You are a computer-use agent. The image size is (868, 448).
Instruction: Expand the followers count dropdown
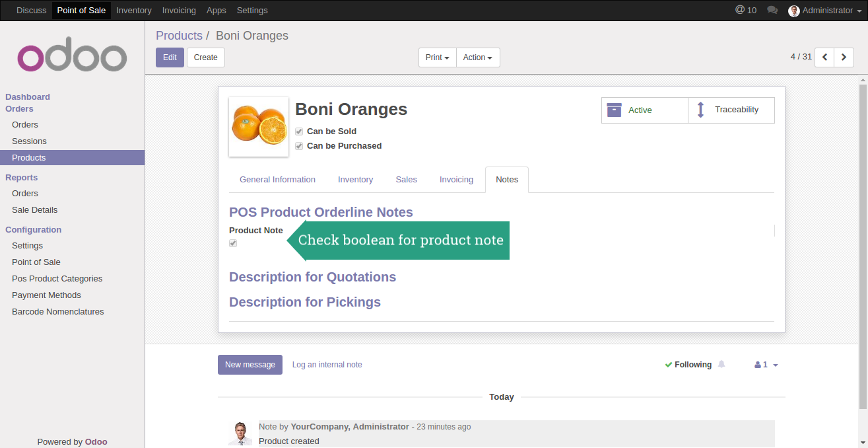pyautogui.click(x=776, y=365)
